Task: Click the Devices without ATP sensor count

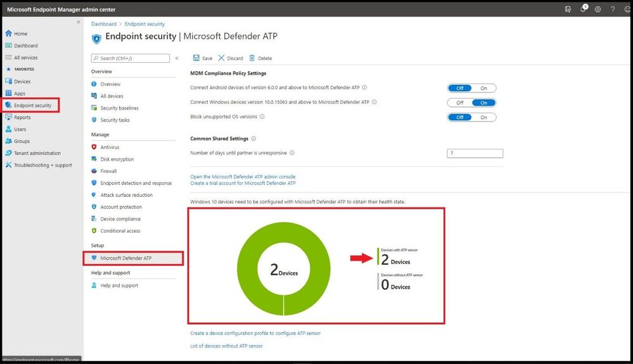Action: coord(395,285)
